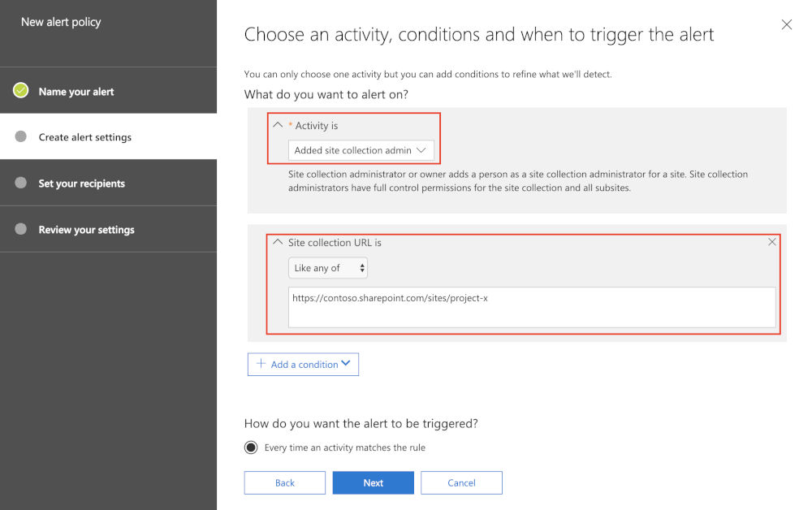Click the plus icon on Add a condition
812x510 pixels.
pyautogui.click(x=261, y=364)
